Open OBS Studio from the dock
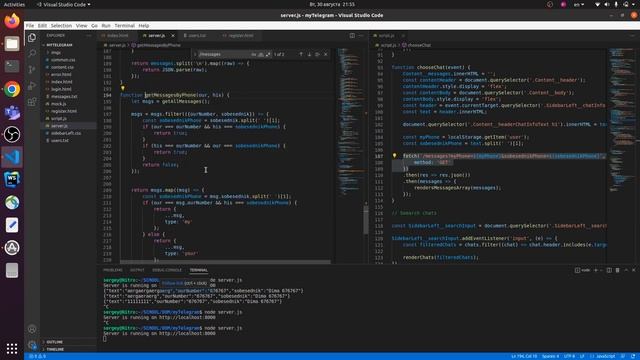 pyautogui.click(x=12, y=134)
